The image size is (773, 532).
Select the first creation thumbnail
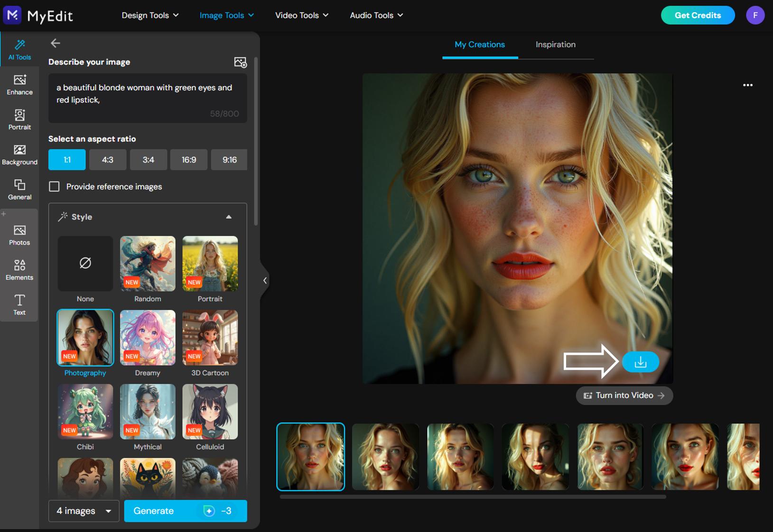[311, 457]
